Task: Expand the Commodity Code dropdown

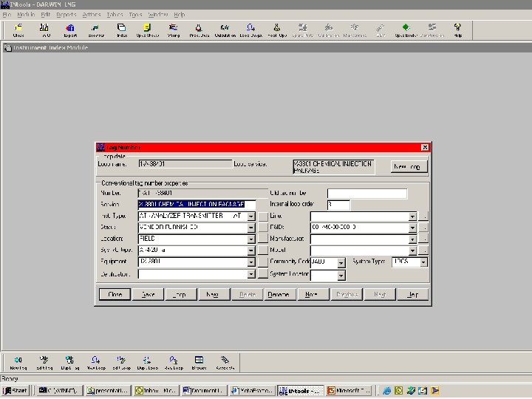Action: [x=341, y=262]
